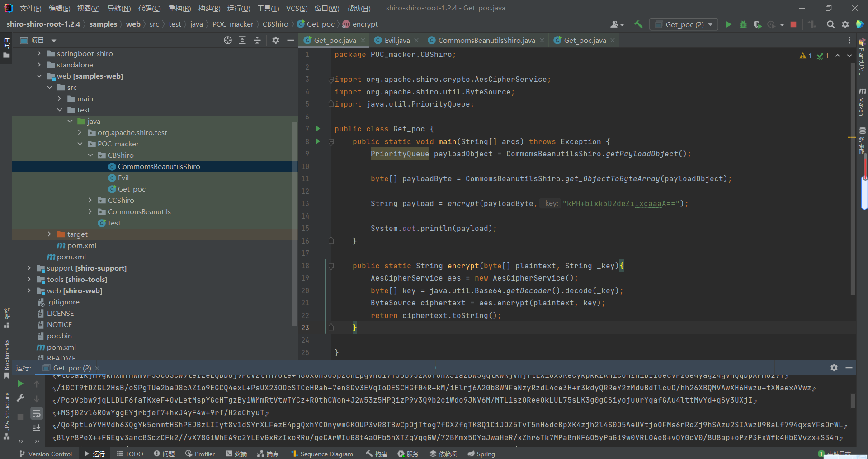The height and width of the screenshot is (459, 868).
Task: Open run panel wrench settings icon
Action: 20,398
